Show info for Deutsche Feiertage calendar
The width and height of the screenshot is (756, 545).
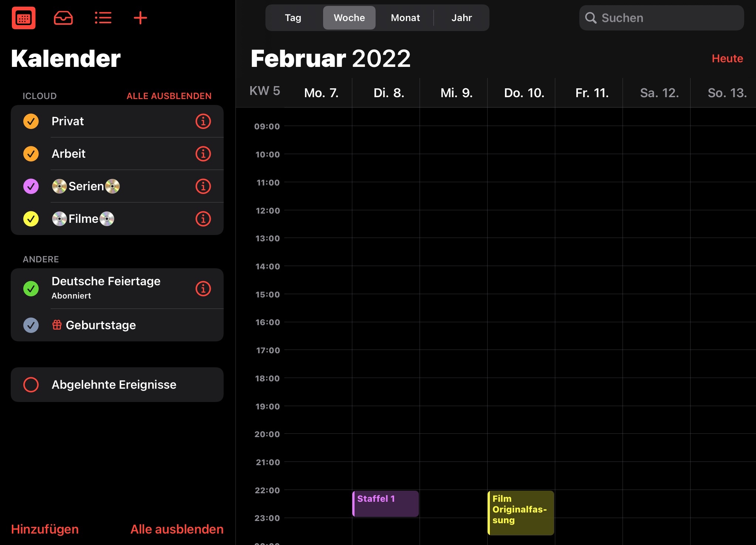tap(203, 289)
